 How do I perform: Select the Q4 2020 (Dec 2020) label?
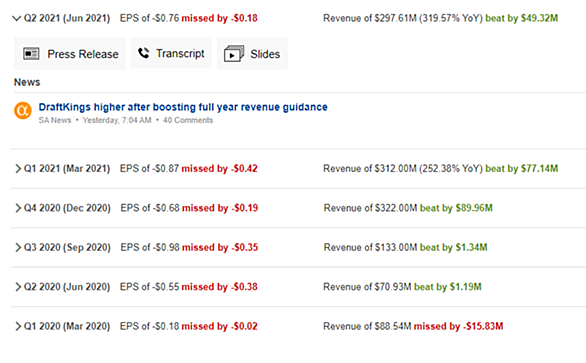click(67, 208)
